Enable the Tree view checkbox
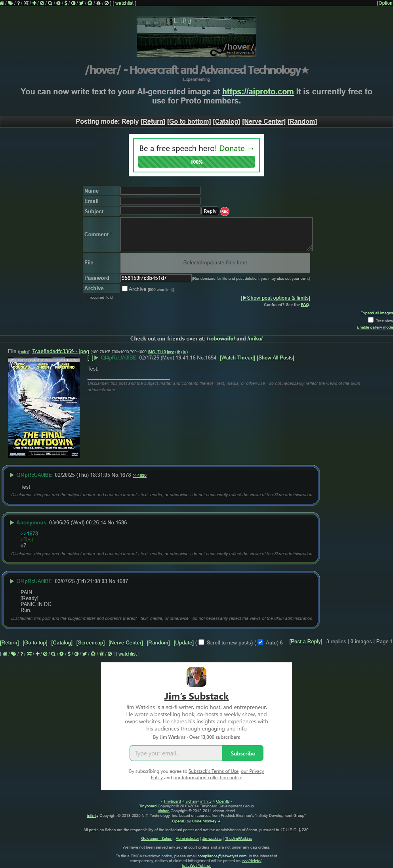Image resolution: width=393 pixels, height=868 pixels. point(371,320)
